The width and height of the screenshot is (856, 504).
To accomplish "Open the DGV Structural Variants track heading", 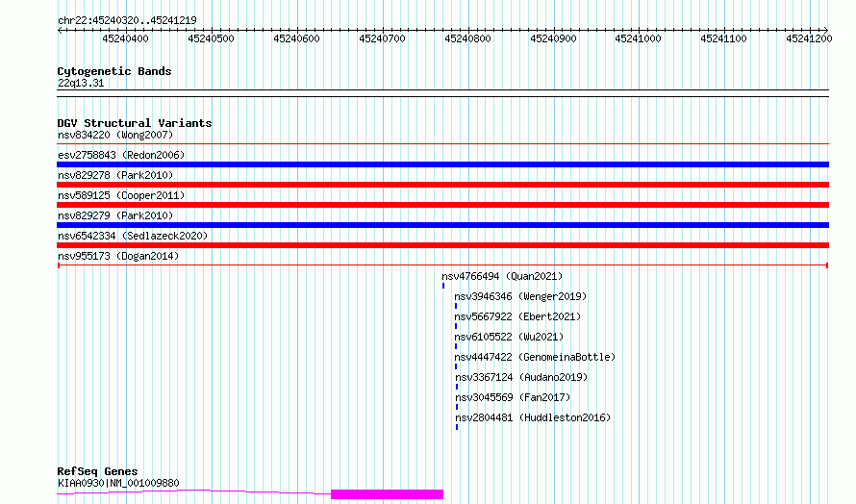I will pos(135,123).
